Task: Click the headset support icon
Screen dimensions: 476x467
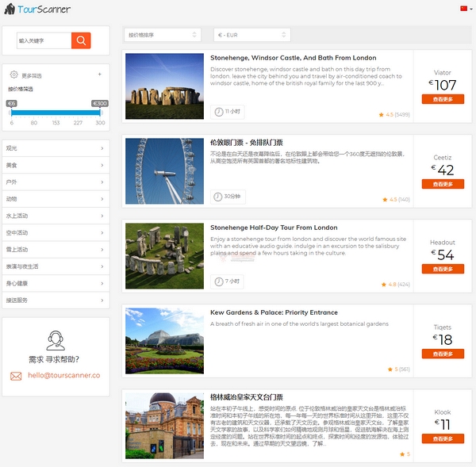Action: [56, 341]
